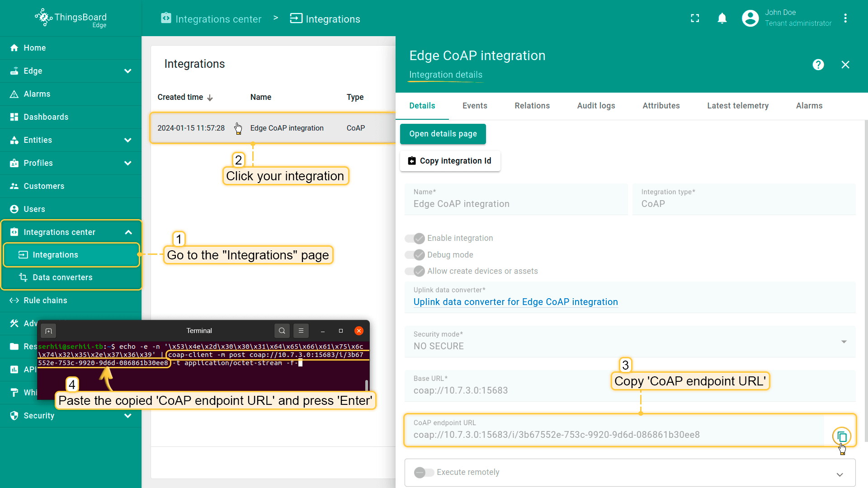Image resolution: width=868 pixels, height=488 pixels.
Task: Open the Terminal hamburger menu
Action: point(301,331)
